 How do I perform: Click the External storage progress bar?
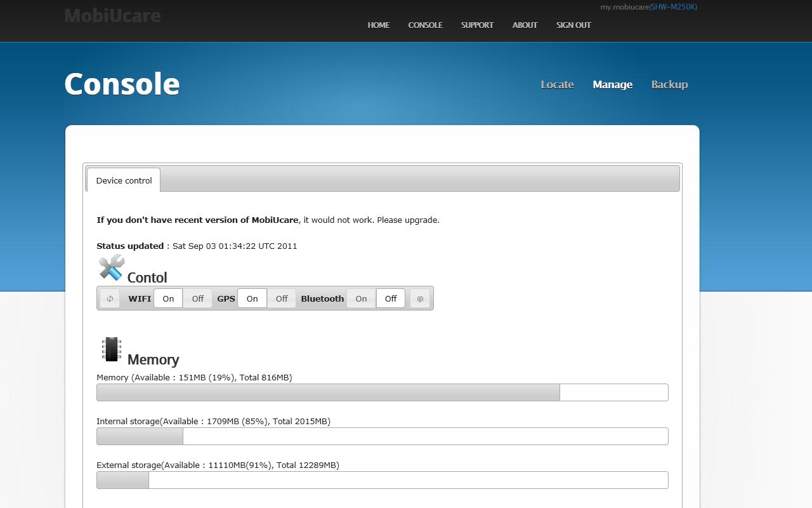tap(383, 480)
